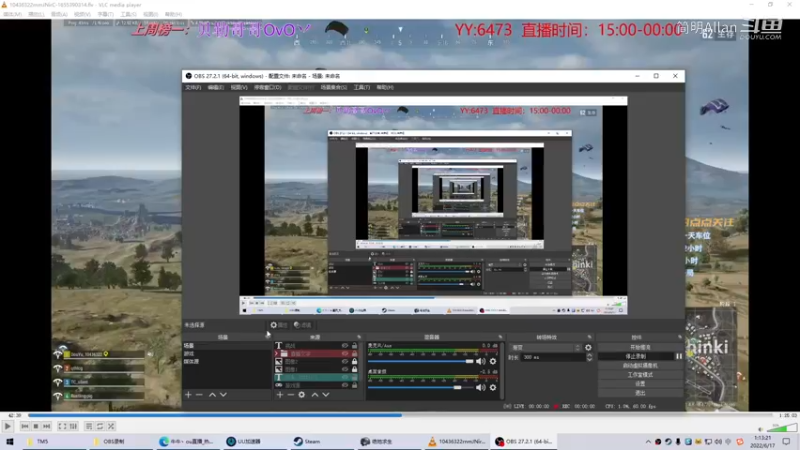
Task: Toggle lock on top text source
Action: 355,346
